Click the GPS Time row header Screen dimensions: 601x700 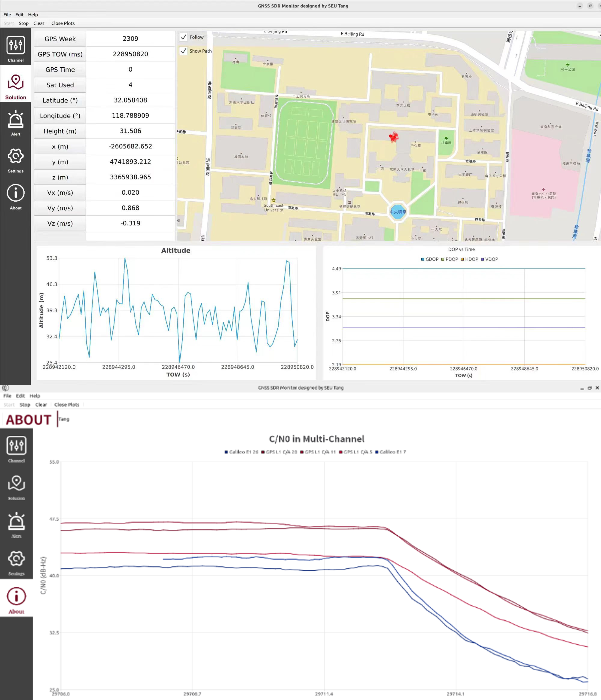[60, 70]
